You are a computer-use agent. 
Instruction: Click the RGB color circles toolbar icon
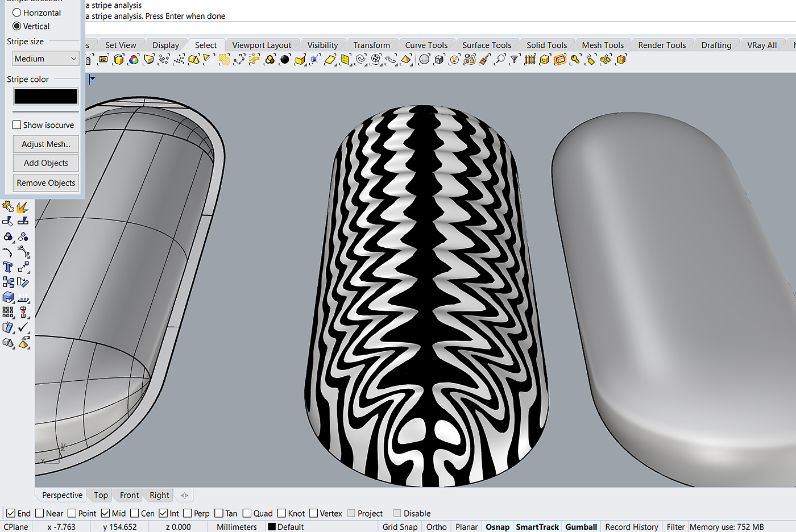click(x=134, y=60)
